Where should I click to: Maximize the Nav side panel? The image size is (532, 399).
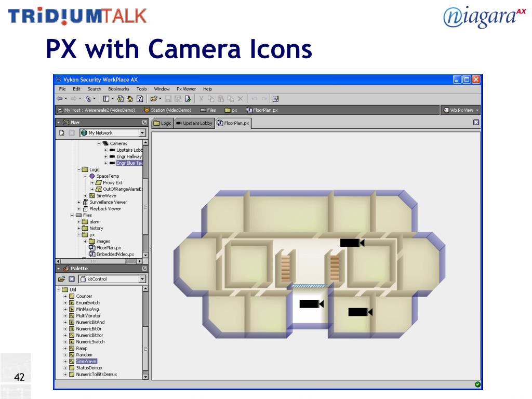(144, 122)
